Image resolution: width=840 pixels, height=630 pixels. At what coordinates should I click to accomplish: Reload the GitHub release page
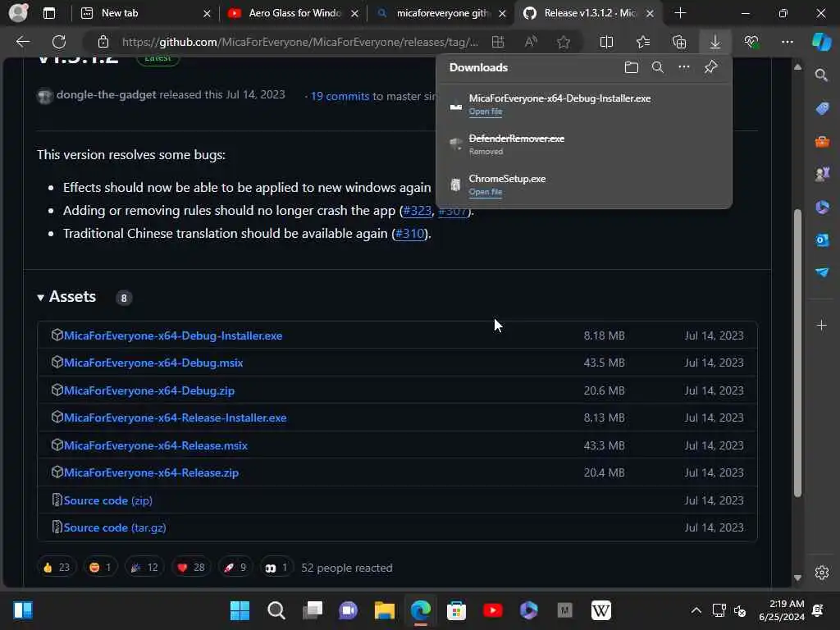pyautogui.click(x=59, y=42)
